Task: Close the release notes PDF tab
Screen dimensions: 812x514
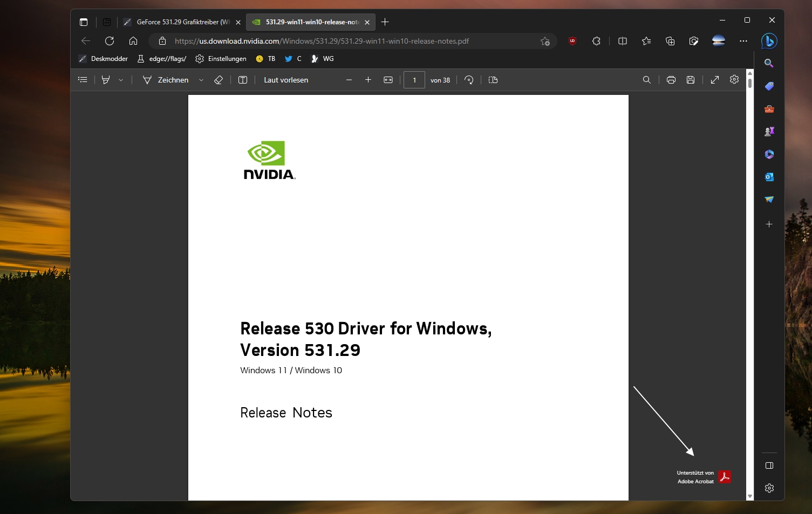Action: pos(367,22)
